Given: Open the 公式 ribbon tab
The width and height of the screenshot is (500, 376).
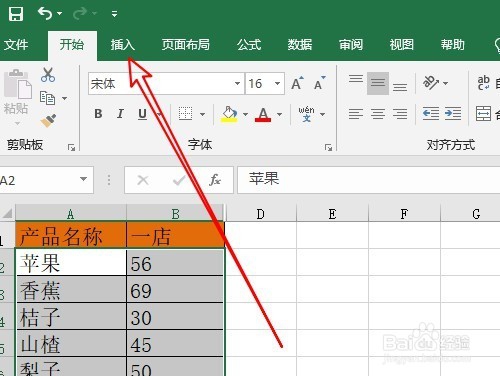Looking at the screenshot, I should [x=249, y=44].
